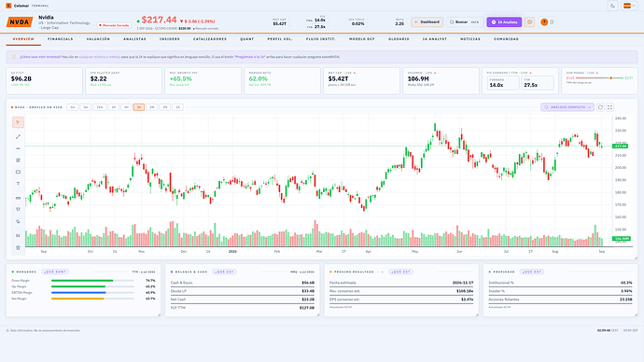Click ¿Qué es? in Propiedad panel
This screenshot has height=362, width=644.
coord(531,271)
